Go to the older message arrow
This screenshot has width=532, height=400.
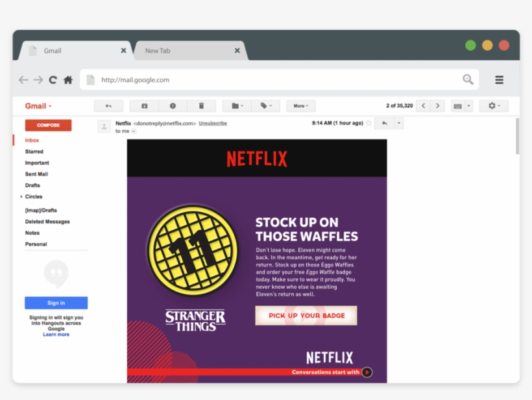(438, 106)
